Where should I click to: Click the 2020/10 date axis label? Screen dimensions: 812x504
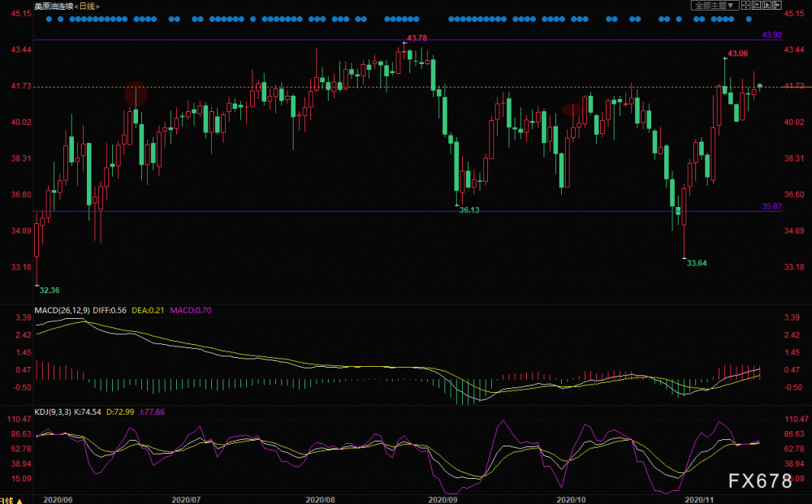coord(571,500)
